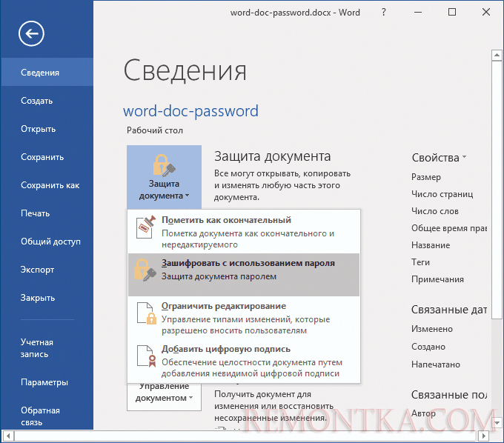Open Обратная связь in the sidebar
Screen dimensions: 504x443
click(47, 416)
